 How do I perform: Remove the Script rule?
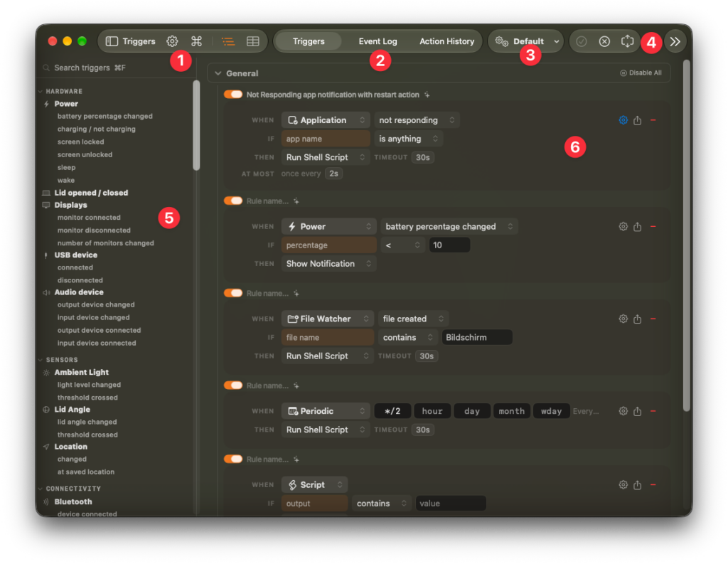pyautogui.click(x=653, y=485)
